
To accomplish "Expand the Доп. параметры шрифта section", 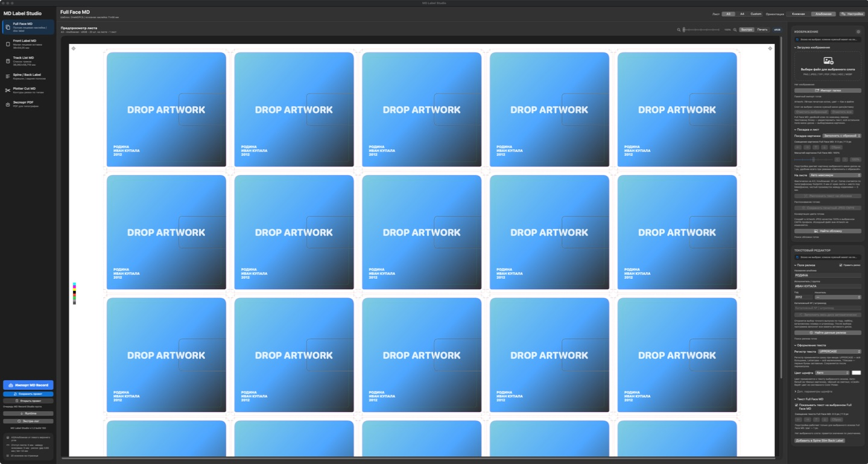I will point(814,392).
